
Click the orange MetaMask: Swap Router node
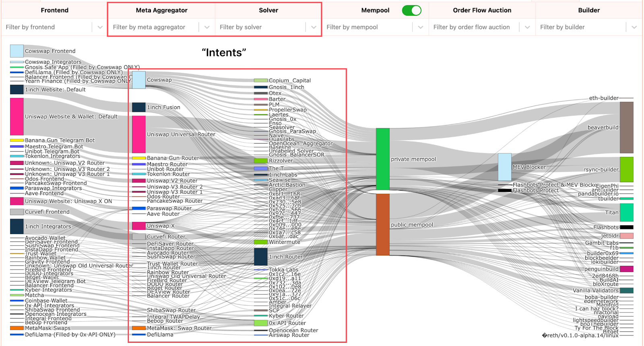coord(139,328)
